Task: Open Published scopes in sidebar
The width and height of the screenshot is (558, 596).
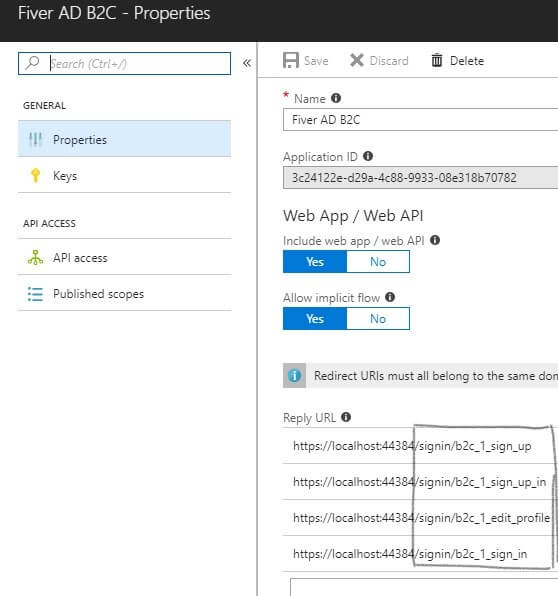Action: pos(124,293)
